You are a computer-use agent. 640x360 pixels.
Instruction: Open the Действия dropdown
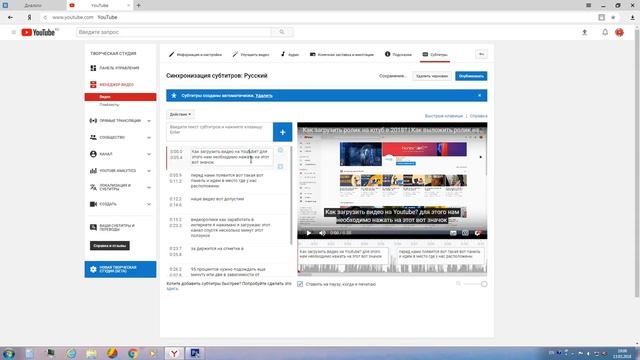pyautogui.click(x=180, y=114)
